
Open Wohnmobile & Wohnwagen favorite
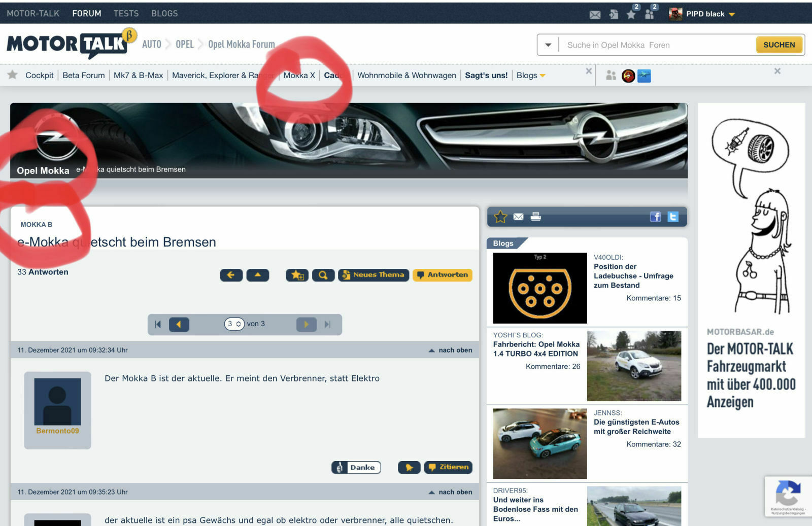[407, 76]
